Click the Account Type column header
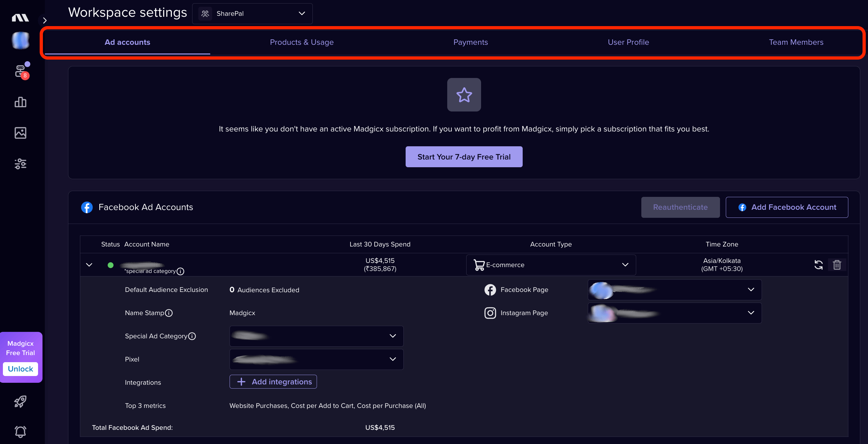The height and width of the screenshot is (444, 868). 551,244
